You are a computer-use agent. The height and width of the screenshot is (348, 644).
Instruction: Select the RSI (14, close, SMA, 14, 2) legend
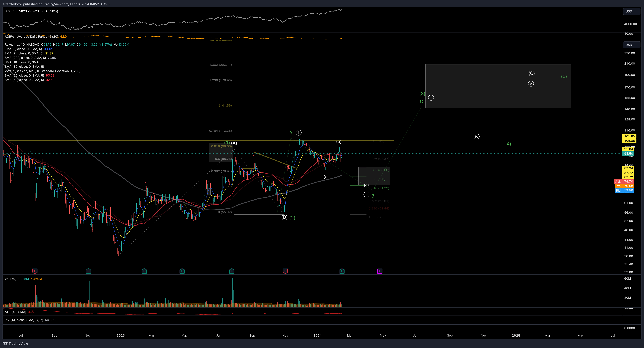24,320
